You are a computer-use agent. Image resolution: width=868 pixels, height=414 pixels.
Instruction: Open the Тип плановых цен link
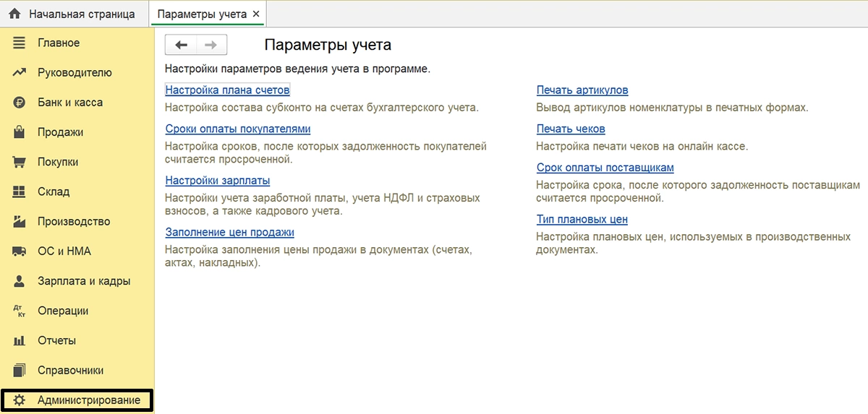pyautogui.click(x=582, y=219)
